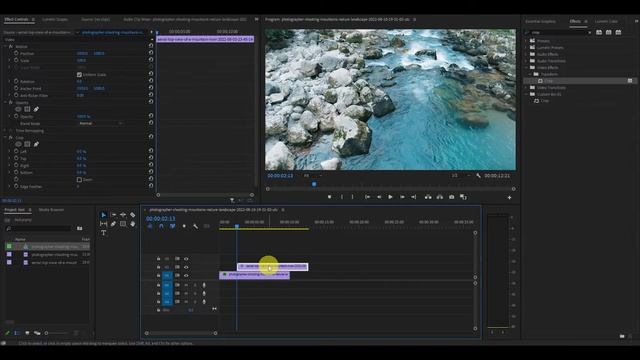Viewport: 640px width, 360px height.
Task: Select the Rectangle tool
Action: (x=123, y=224)
